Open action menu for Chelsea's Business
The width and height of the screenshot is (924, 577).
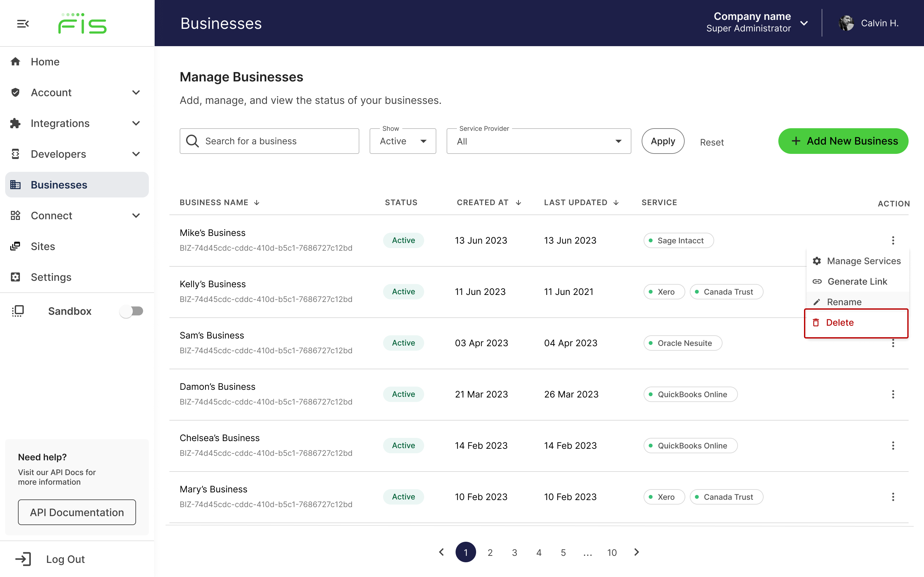tap(894, 445)
